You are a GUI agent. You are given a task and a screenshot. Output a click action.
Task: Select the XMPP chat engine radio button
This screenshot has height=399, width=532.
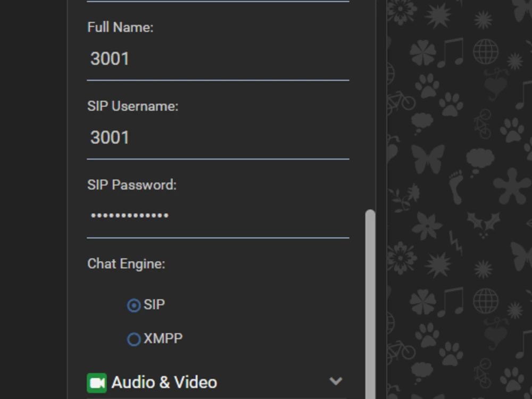pyautogui.click(x=134, y=339)
